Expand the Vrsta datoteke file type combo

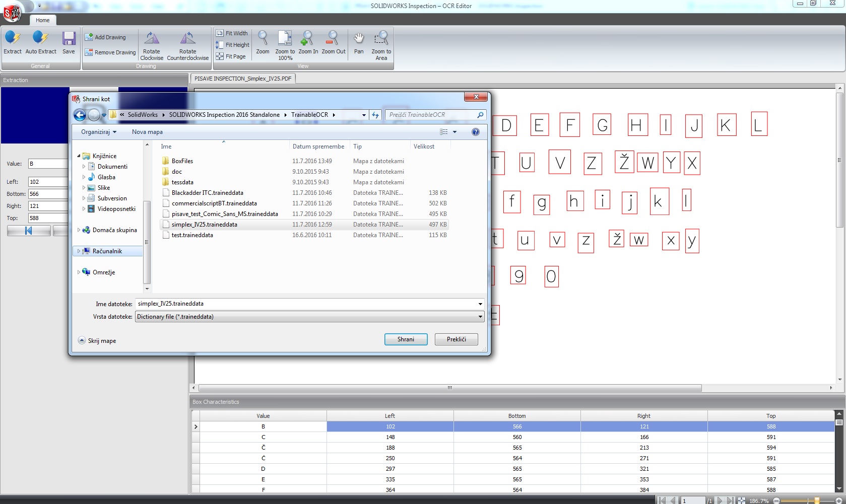(x=480, y=317)
